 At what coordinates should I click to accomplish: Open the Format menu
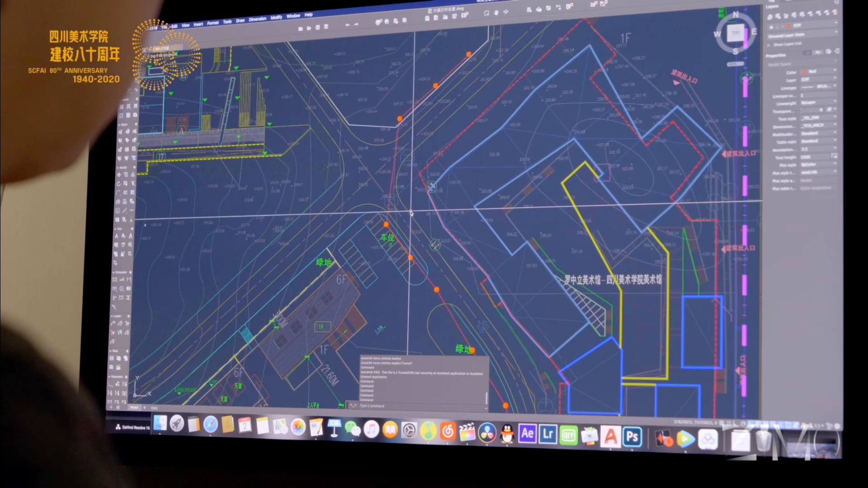[x=213, y=23]
